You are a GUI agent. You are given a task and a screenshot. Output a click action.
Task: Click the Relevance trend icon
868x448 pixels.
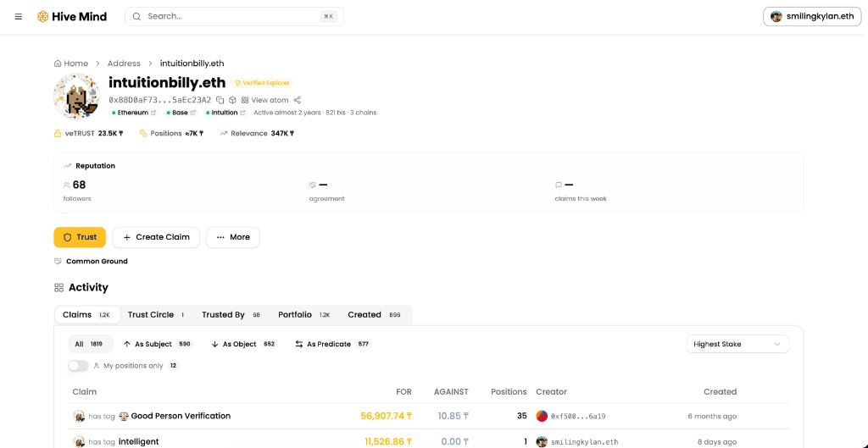224,133
